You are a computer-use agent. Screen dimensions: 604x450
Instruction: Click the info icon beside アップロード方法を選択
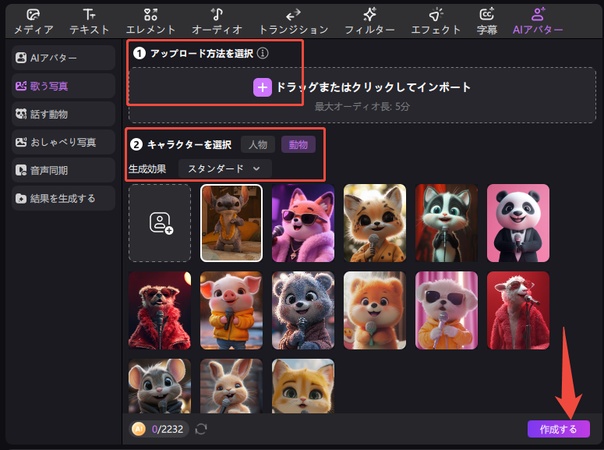click(263, 53)
